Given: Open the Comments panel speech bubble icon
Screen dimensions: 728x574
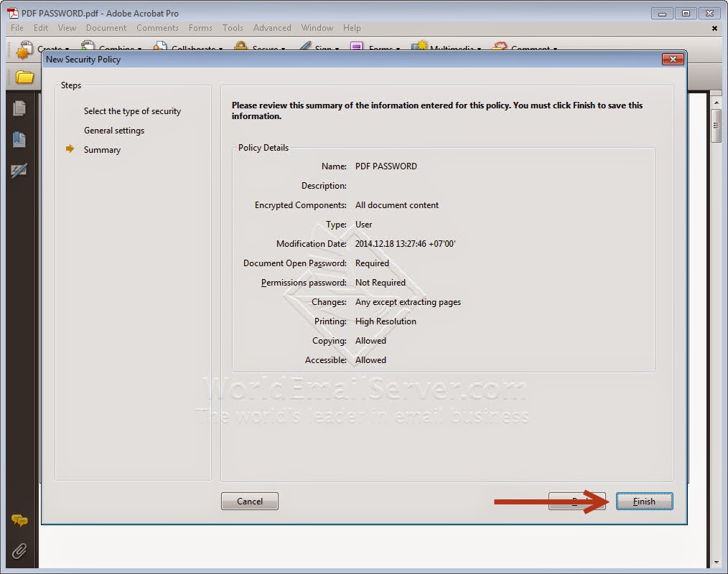Looking at the screenshot, I should click(19, 520).
